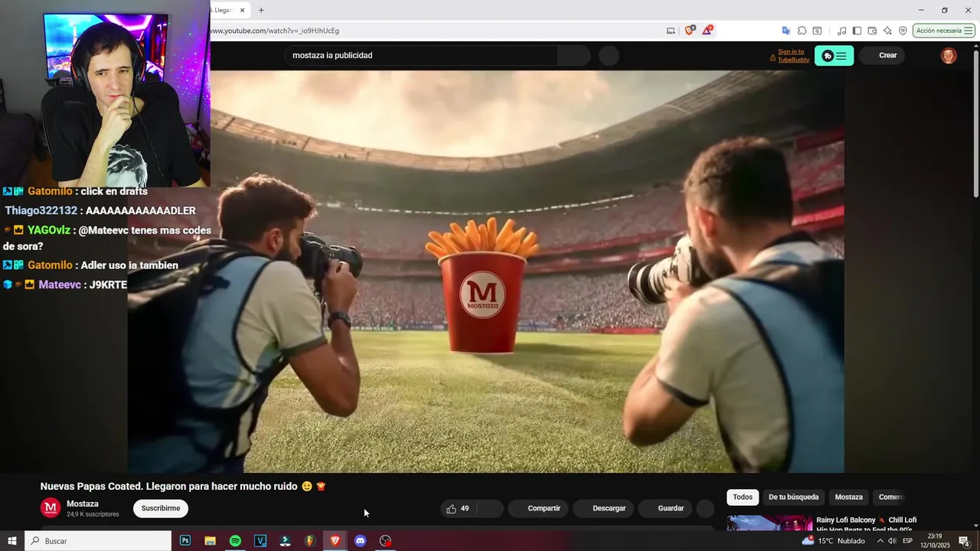Image resolution: width=980 pixels, height=551 pixels.
Task: Click the dislike button next to likes
Action: 491,508
